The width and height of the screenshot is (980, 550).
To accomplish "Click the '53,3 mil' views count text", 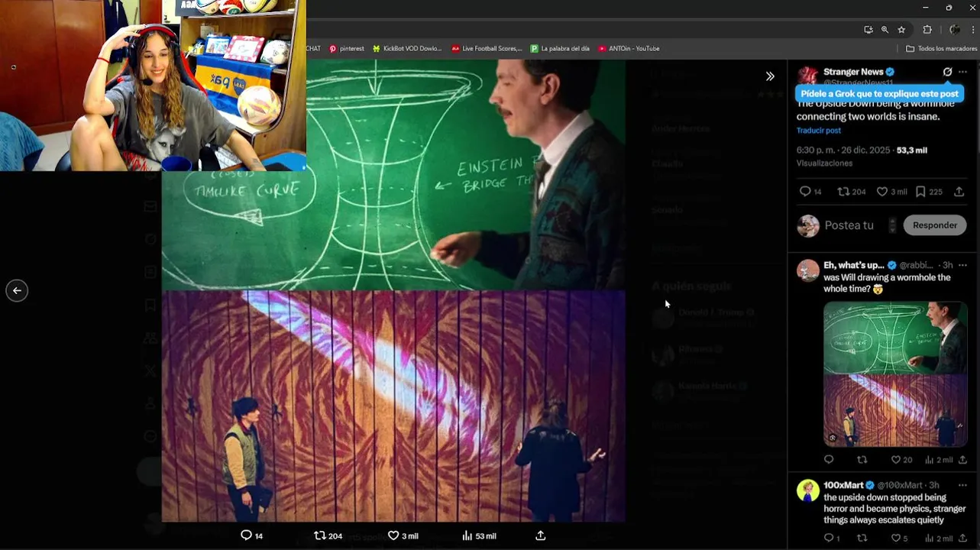I will (x=911, y=150).
